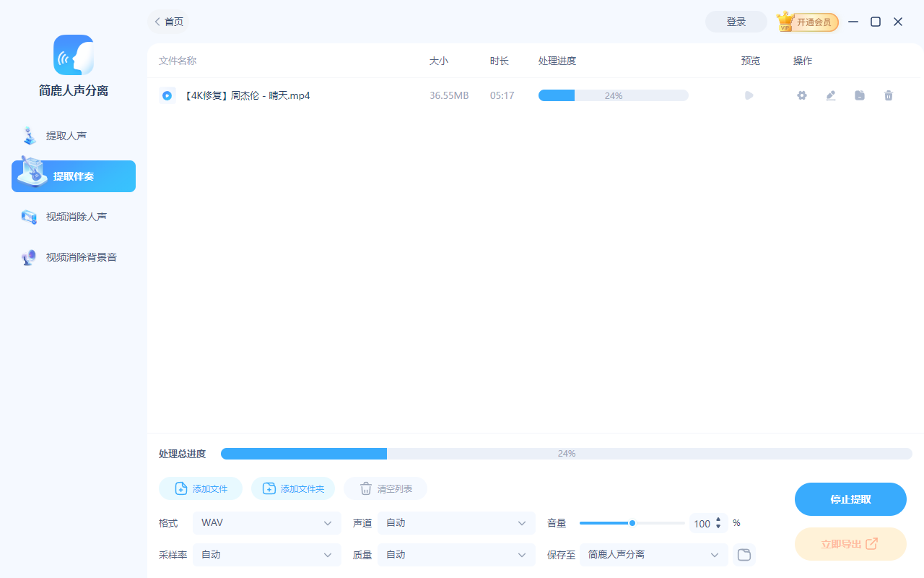
Task: Open settings gear for 晴天.mp4 row
Action: coord(801,95)
